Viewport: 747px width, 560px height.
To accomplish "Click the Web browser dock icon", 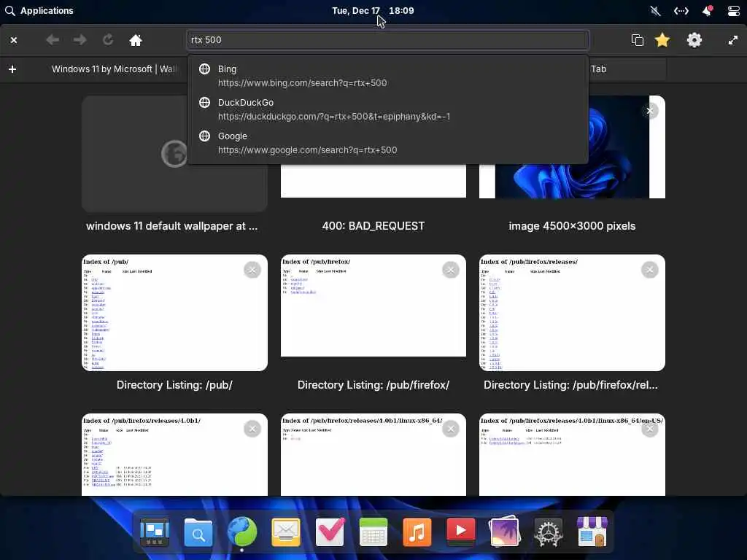I will 242,532.
